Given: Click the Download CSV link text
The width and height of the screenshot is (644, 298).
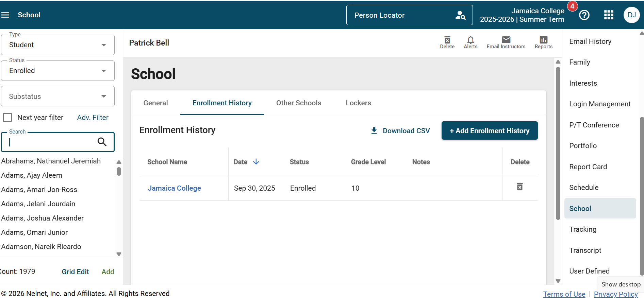Looking at the screenshot, I should [406, 131].
